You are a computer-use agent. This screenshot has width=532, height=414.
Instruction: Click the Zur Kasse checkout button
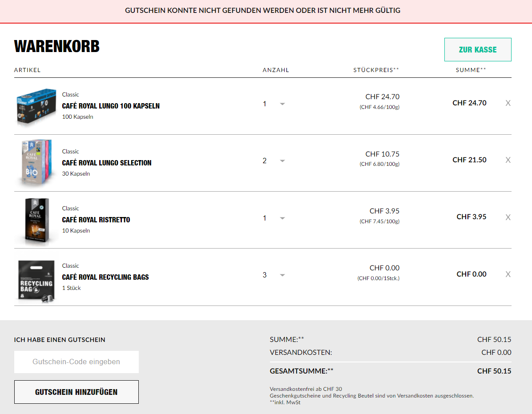(478, 50)
